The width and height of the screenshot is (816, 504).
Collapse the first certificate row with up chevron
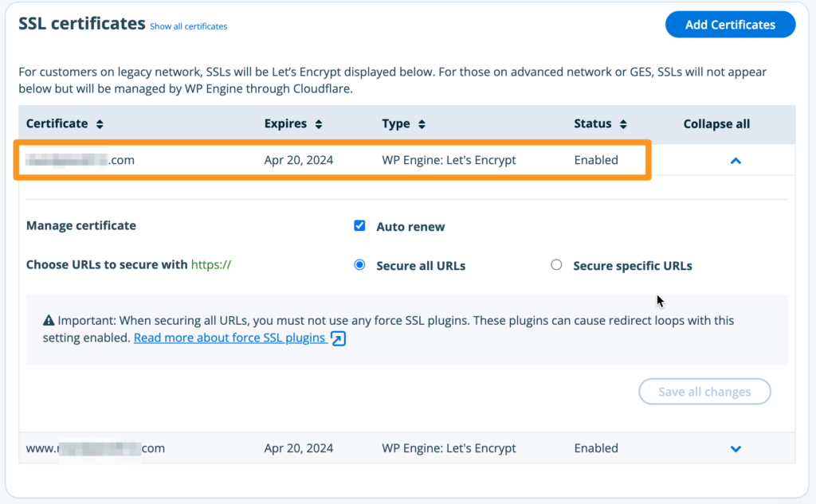736,161
